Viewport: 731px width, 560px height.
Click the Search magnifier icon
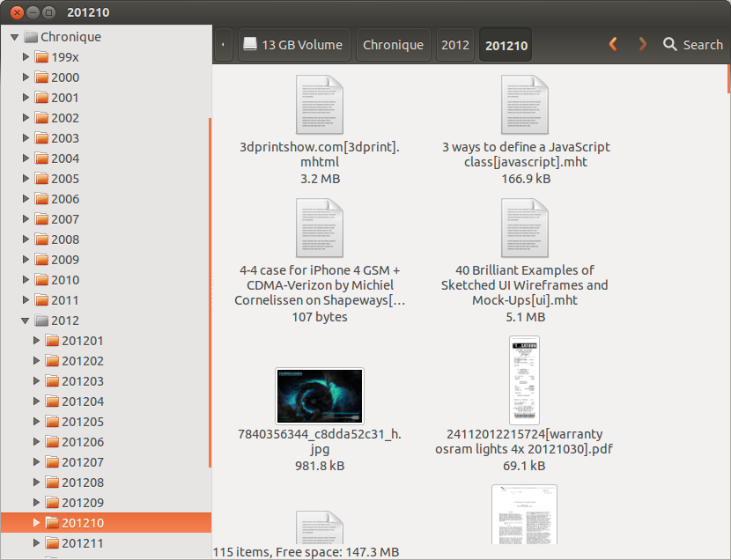(x=670, y=45)
